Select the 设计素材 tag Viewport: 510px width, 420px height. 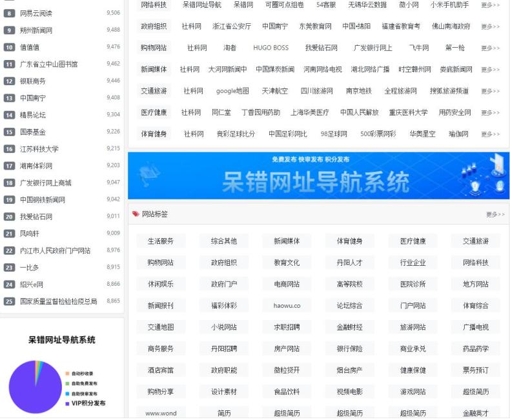tap(224, 392)
